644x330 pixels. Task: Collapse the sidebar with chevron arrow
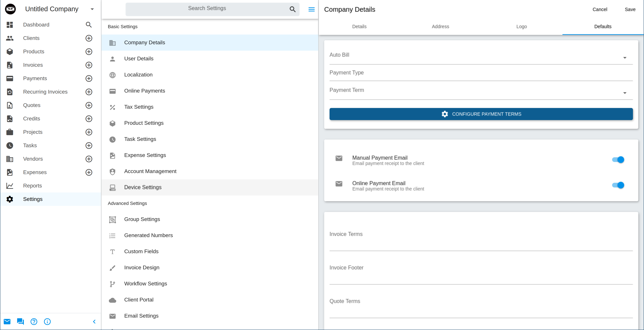[x=94, y=321]
